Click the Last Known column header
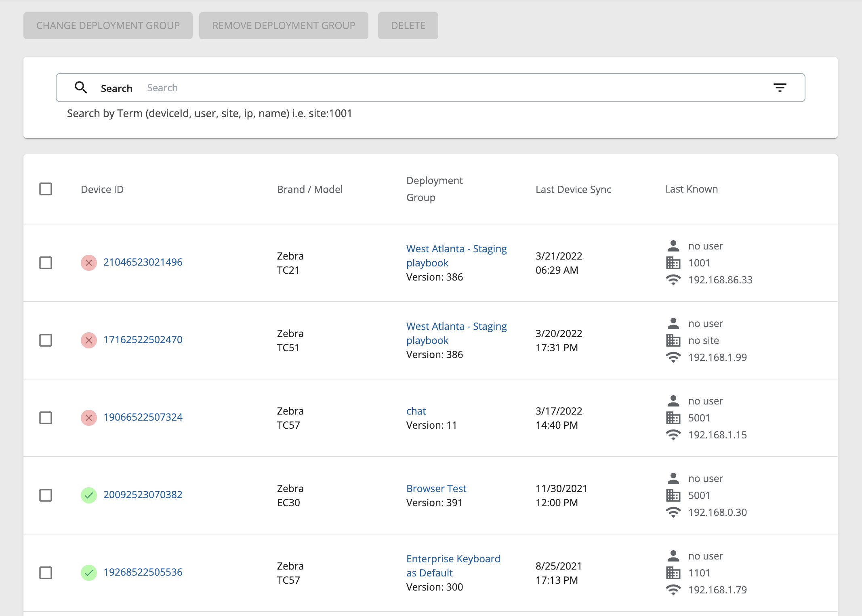This screenshot has height=616, width=862. [692, 189]
